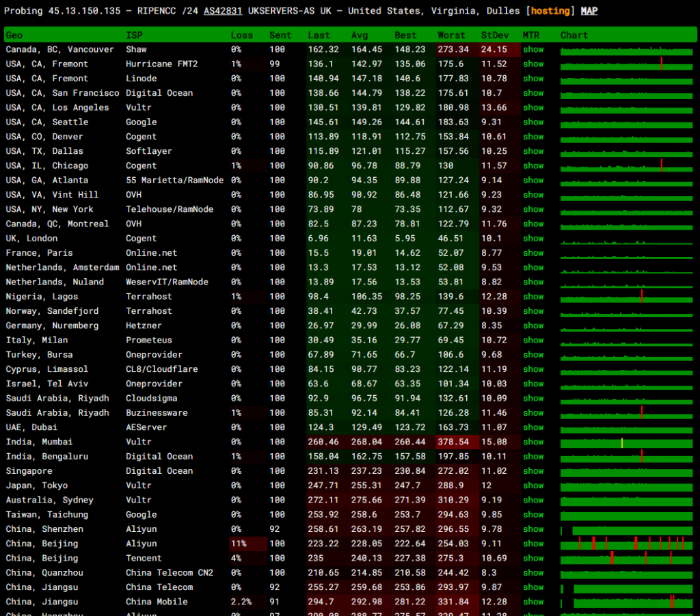Show MTR for France, Paris Online.net

coord(533,253)
